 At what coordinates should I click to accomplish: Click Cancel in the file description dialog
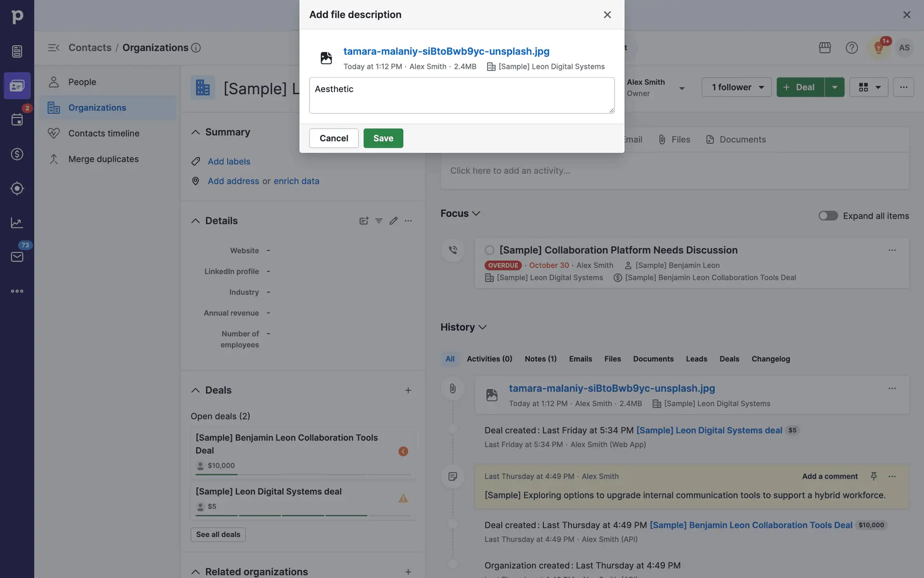(x=334, y=138)
